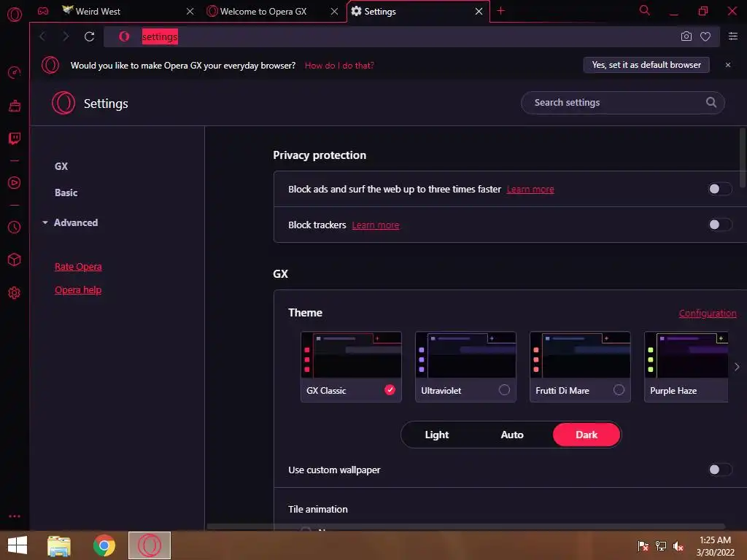747x560 pixels.
Task: Open Action Center flag tray icon
Action: point(643,546)
